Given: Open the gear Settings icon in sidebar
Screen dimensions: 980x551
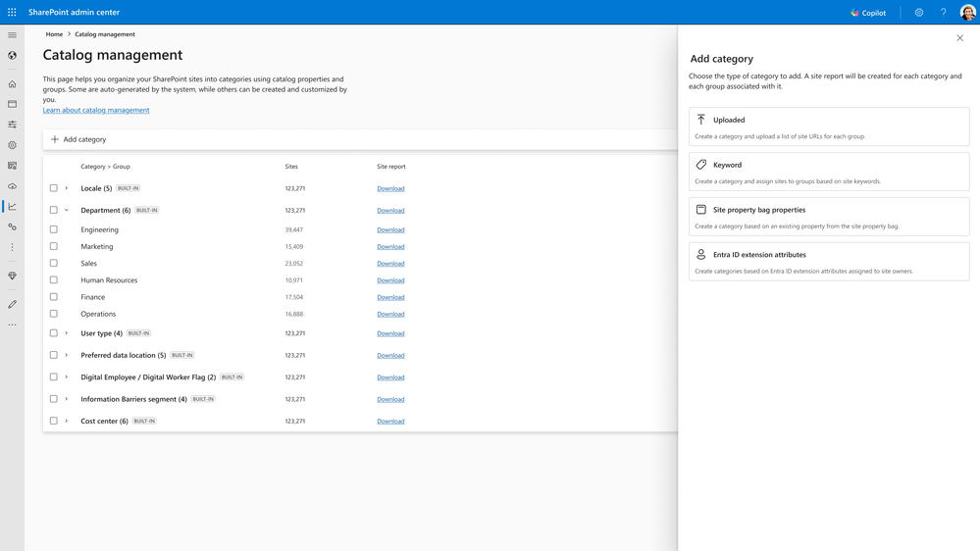Looking at the screenshot, I should point(12,145).
